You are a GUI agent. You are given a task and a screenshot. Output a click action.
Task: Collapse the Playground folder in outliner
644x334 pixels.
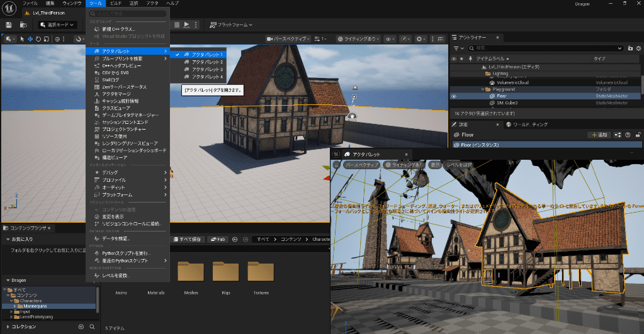click(483, 89)
